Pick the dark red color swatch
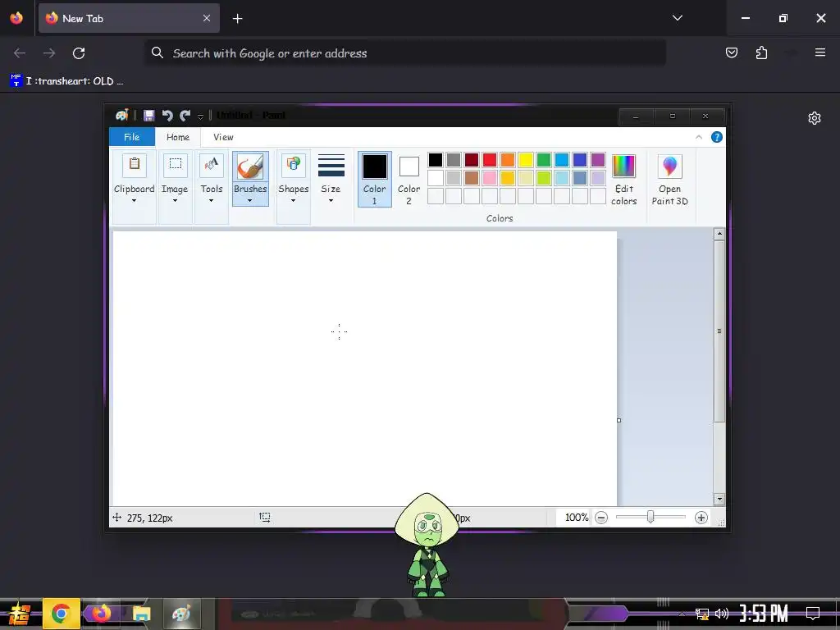This screenshot has width=840, height=630. [472, 160]
